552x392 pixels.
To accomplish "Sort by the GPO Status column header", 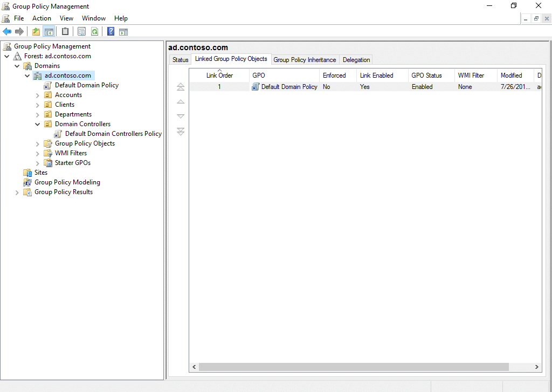I will pos(431,75).
